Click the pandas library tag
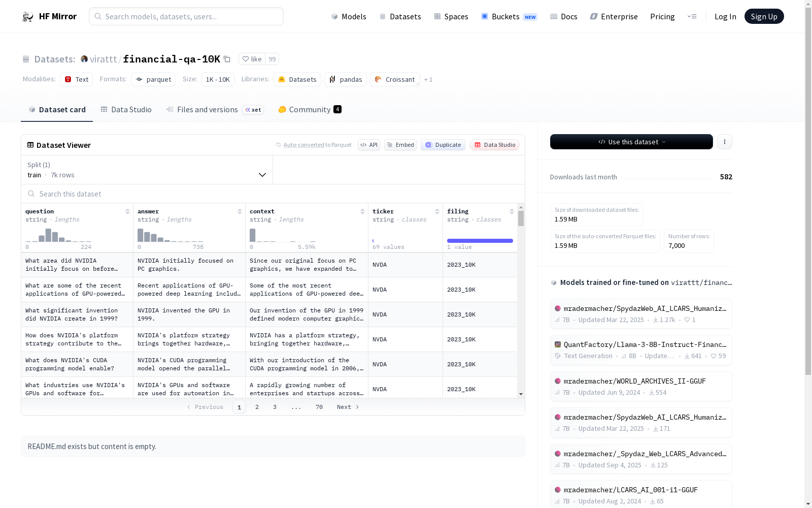 [346, 79]
